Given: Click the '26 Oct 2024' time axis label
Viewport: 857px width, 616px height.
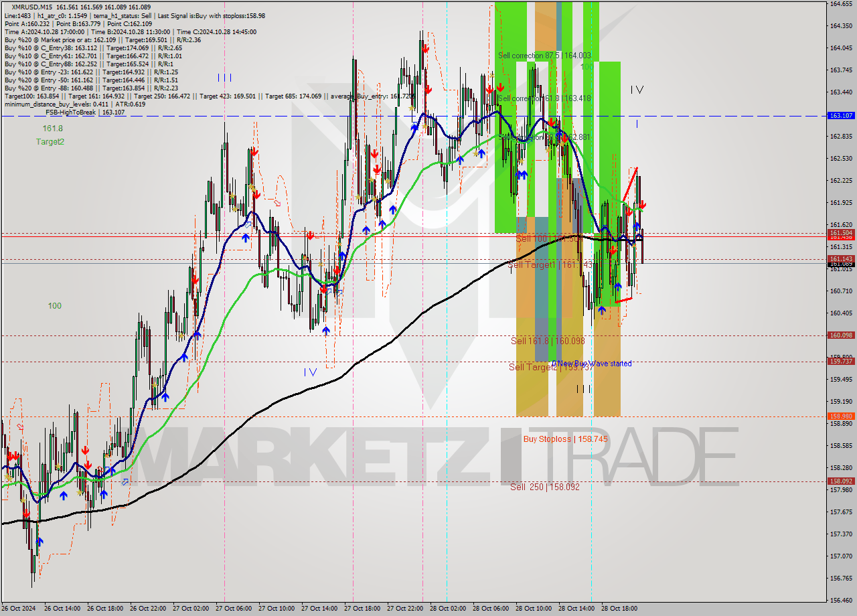Looking at the screenshot, I should point(19,609).
